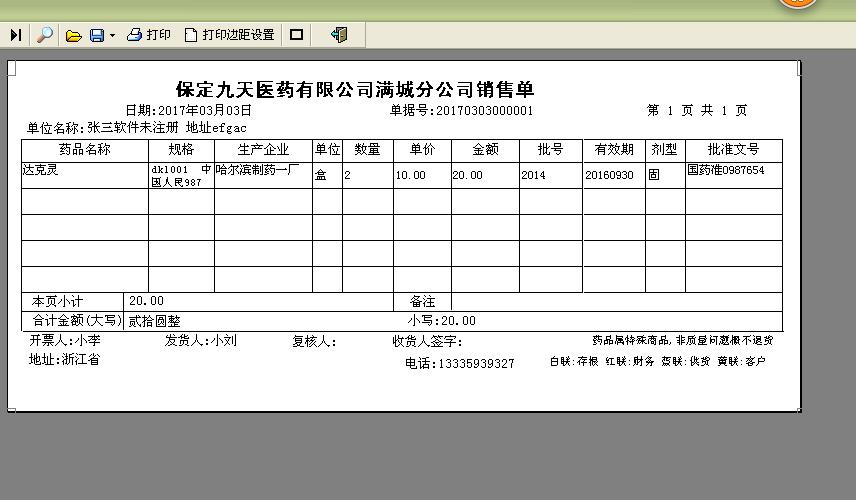Click the 备注 remarks label
The height and width of the screenshot is (500, 856).
(x=423, y=301)
